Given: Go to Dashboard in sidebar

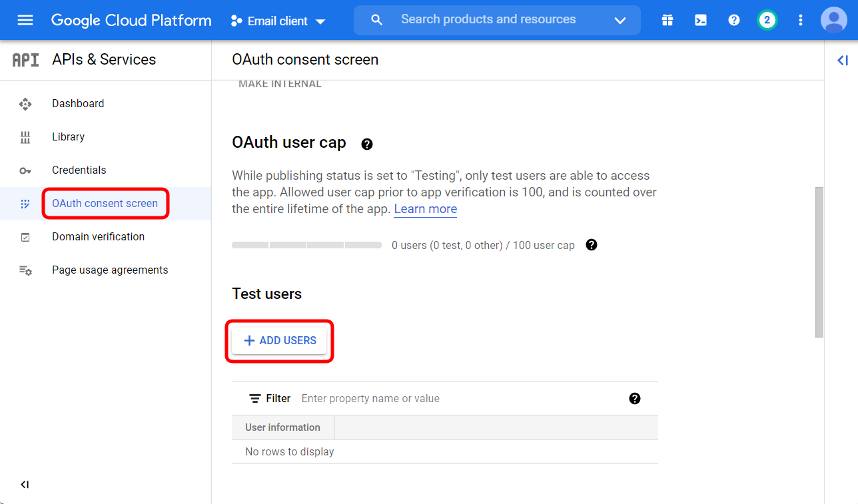Looking at the screenshot, I should (x=78, y=104).
